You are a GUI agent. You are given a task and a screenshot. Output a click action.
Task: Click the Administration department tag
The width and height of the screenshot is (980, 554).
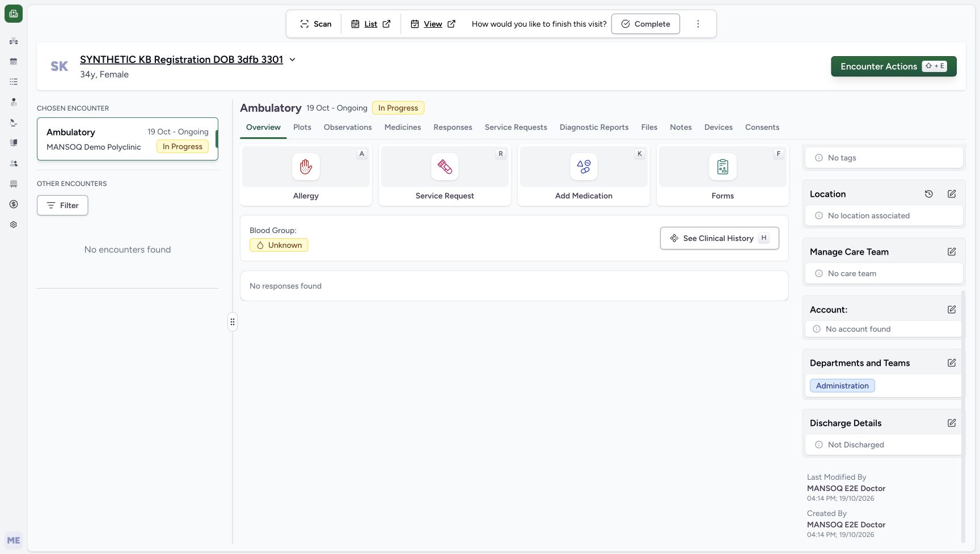click(842, 386)
